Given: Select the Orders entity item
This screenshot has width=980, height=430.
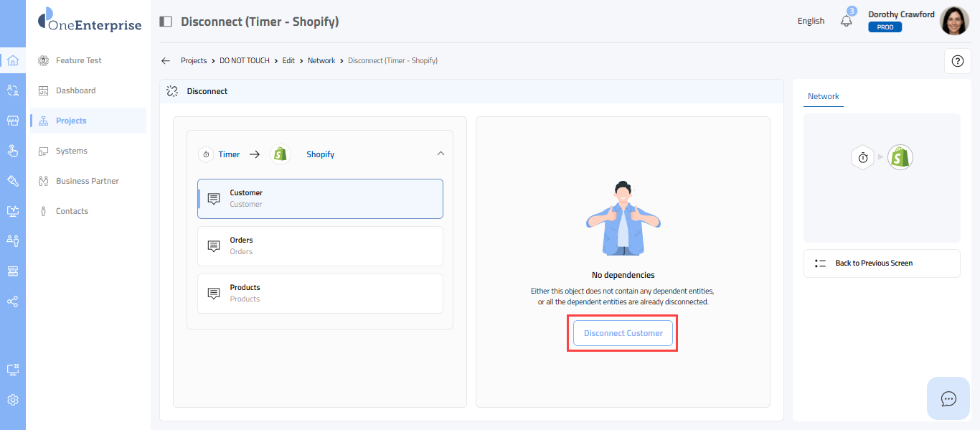Looking at the screenshot, I should click(x=320, y=246).
